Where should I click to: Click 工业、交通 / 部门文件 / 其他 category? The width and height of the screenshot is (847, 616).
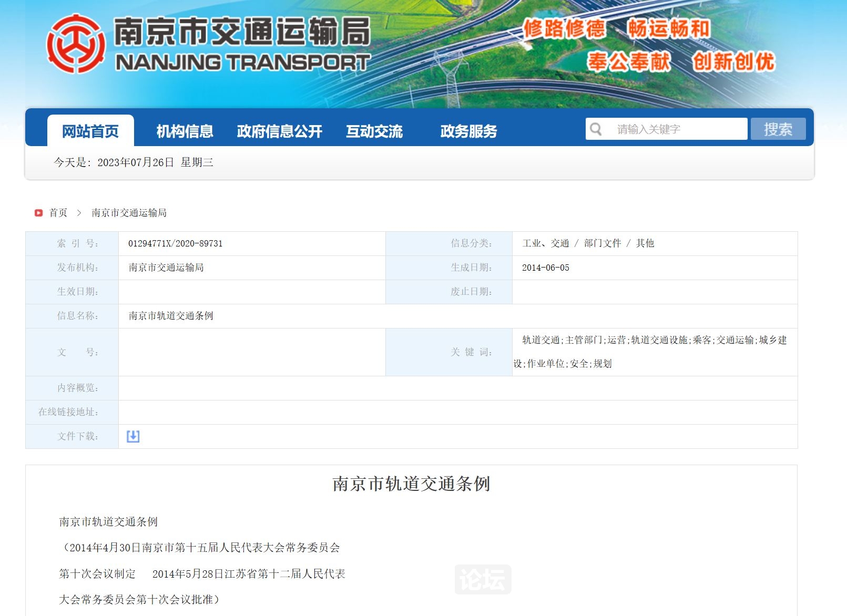pyautogui.click(x=588, y=243)
